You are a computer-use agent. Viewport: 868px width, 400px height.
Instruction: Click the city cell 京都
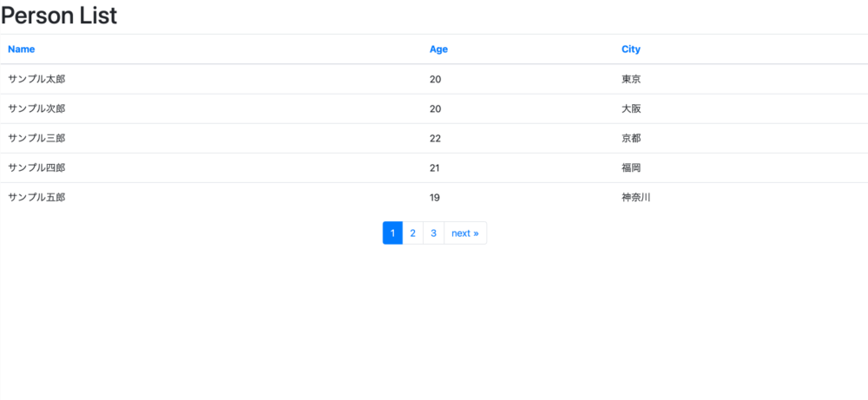[x=631, y=138]
